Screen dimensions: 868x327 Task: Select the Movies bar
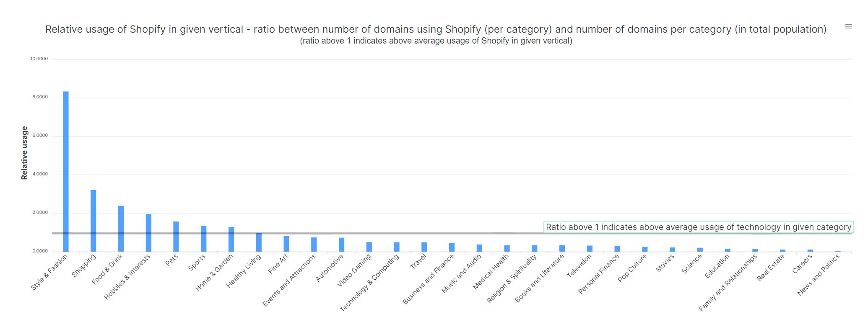[x=673, y=250]
